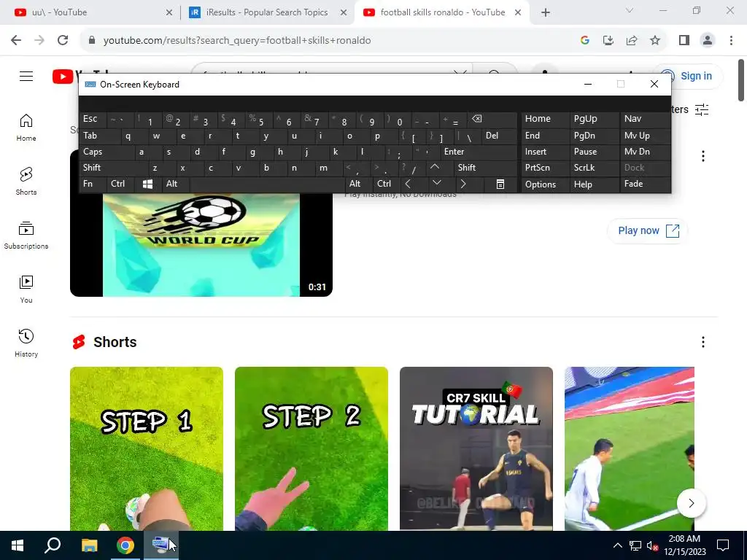Show hidden system tray icons

(x=617, y=545)
